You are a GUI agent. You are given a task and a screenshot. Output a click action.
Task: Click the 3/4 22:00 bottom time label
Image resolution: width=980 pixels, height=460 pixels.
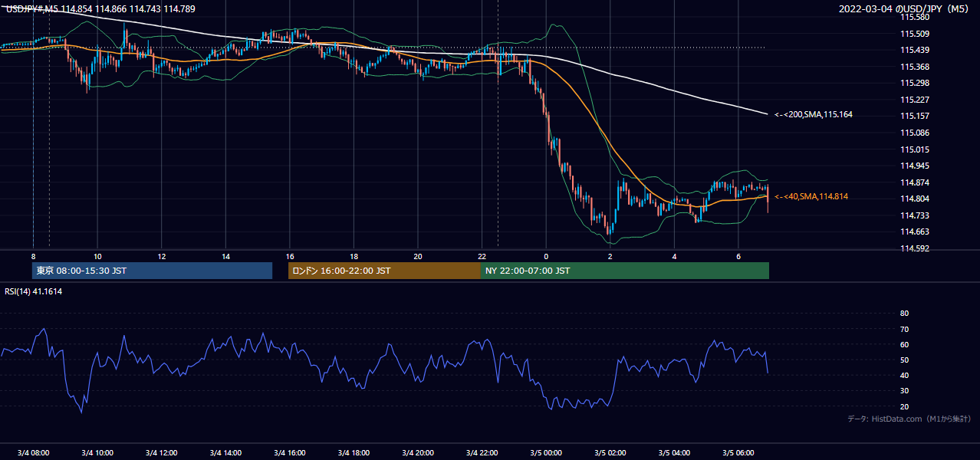482,452
